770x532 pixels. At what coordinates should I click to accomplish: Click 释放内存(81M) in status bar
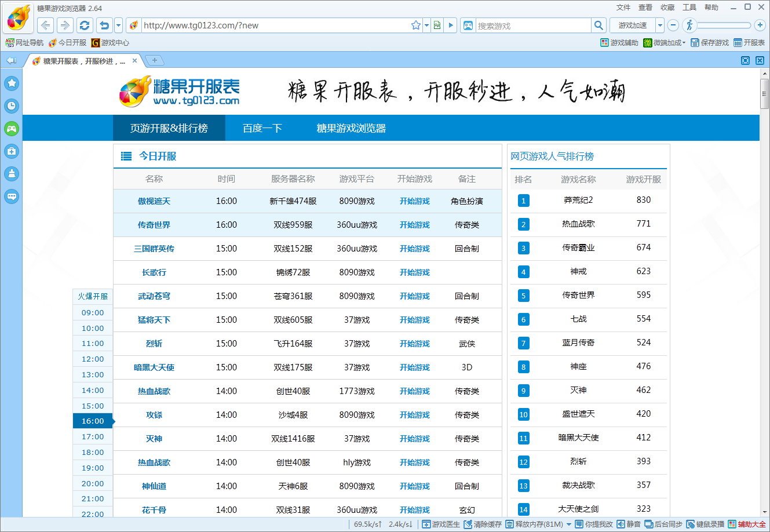534,524
